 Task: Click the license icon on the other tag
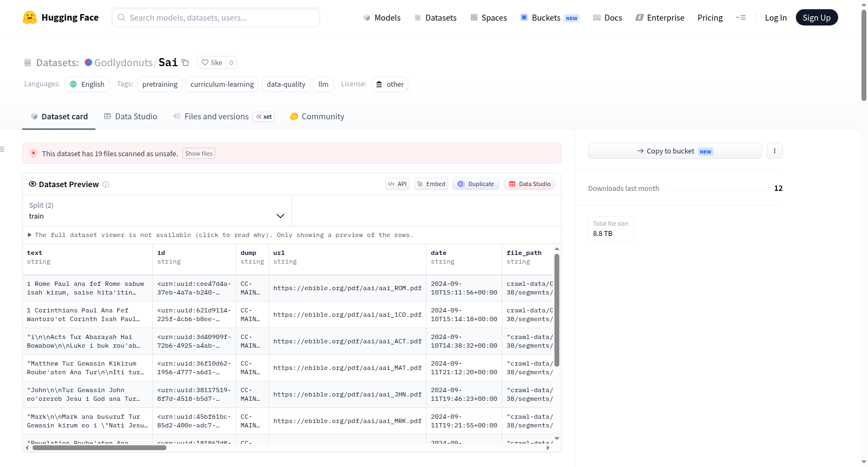[x=379, y=84]
